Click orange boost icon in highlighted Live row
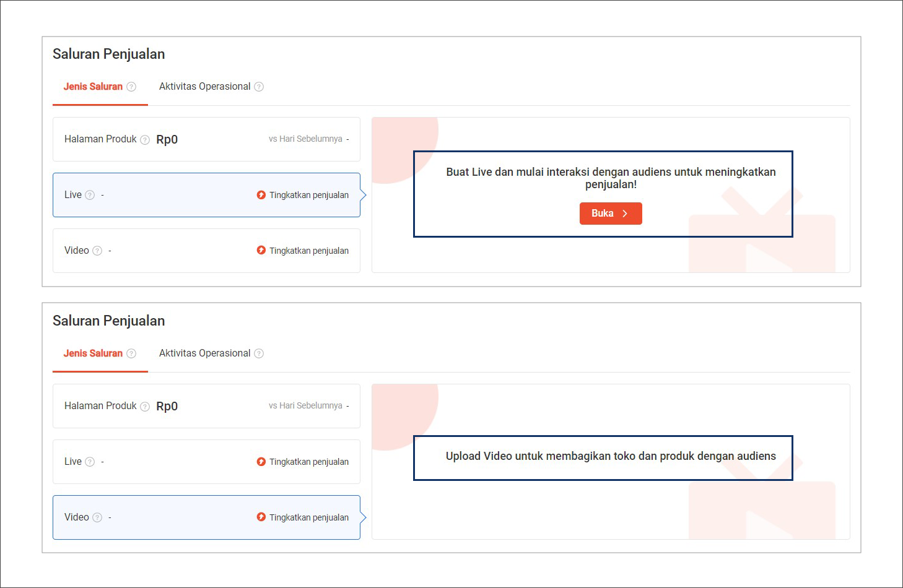The width and height of the screenshot is (903, 588). pos(261,195)
